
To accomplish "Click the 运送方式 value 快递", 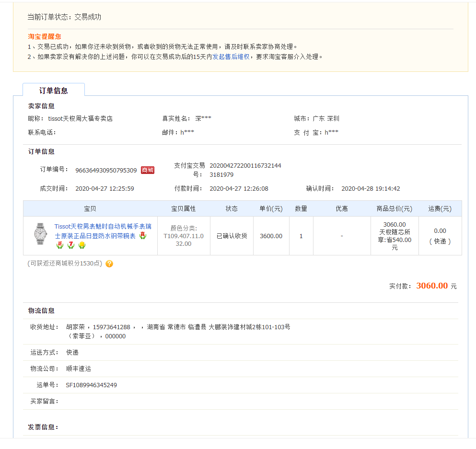I will coord(72,353).
